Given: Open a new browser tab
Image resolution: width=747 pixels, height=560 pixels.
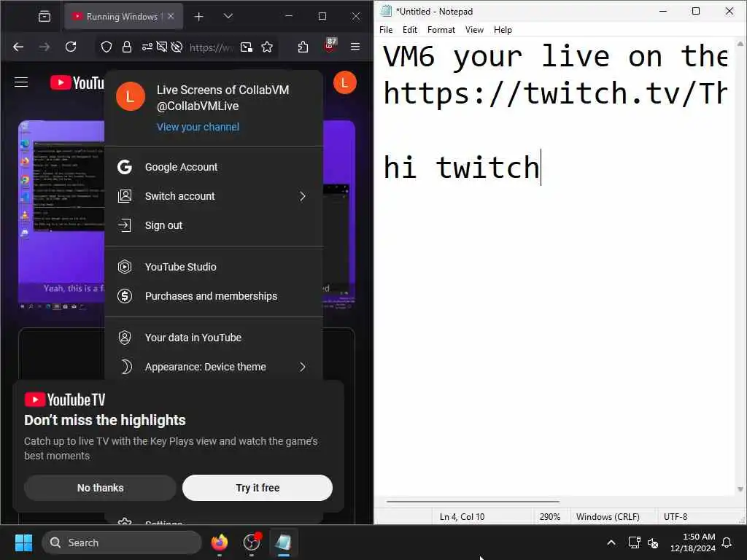Looking at the screenshot, I should point(198,17).
